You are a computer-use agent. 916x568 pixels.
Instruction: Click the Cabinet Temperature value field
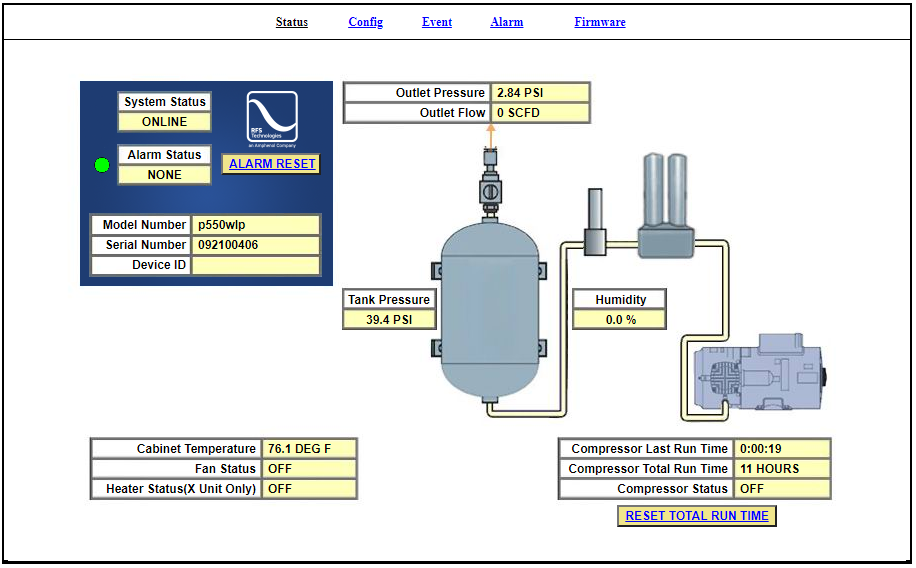[x=309, y=449]
